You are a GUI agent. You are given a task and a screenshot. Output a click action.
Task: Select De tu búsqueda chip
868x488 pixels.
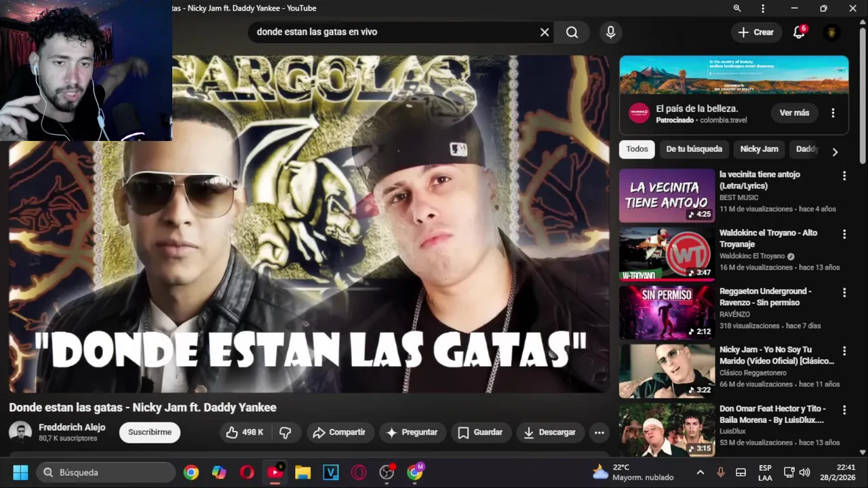tap(694, 149)
